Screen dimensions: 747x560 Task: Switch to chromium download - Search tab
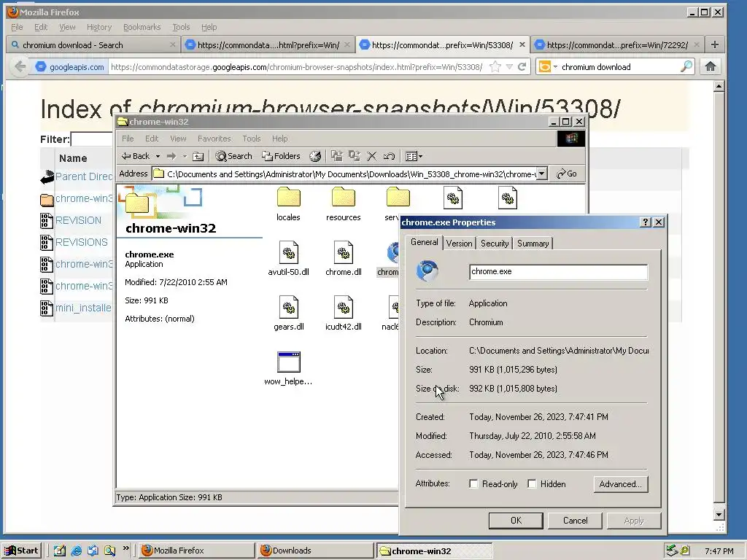pyautogui.click(x=93, y=44)
